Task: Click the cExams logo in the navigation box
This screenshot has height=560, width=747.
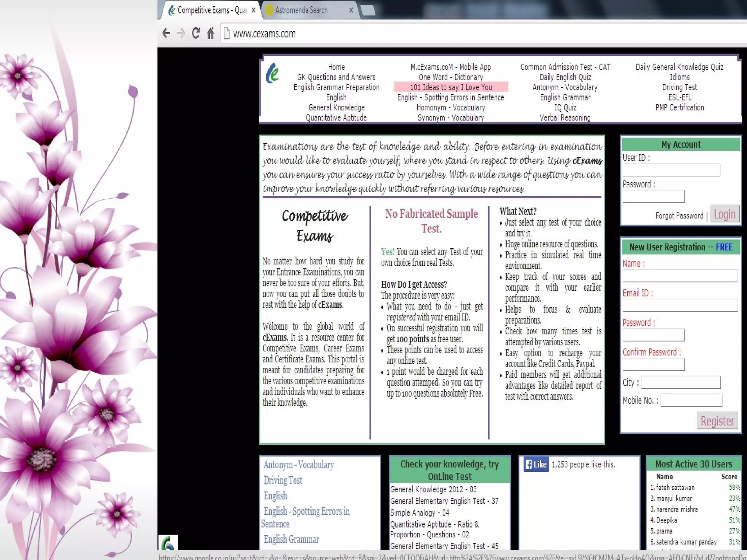Action: (272, 73)
